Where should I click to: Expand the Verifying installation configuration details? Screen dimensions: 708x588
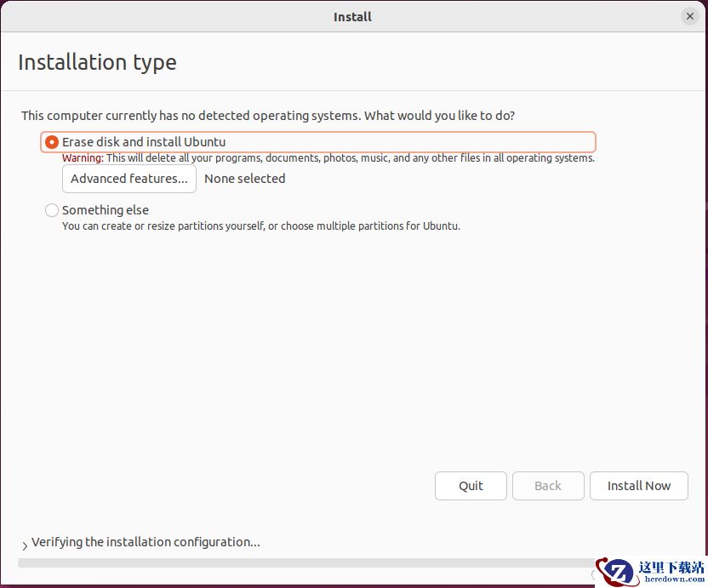(25, 545)
